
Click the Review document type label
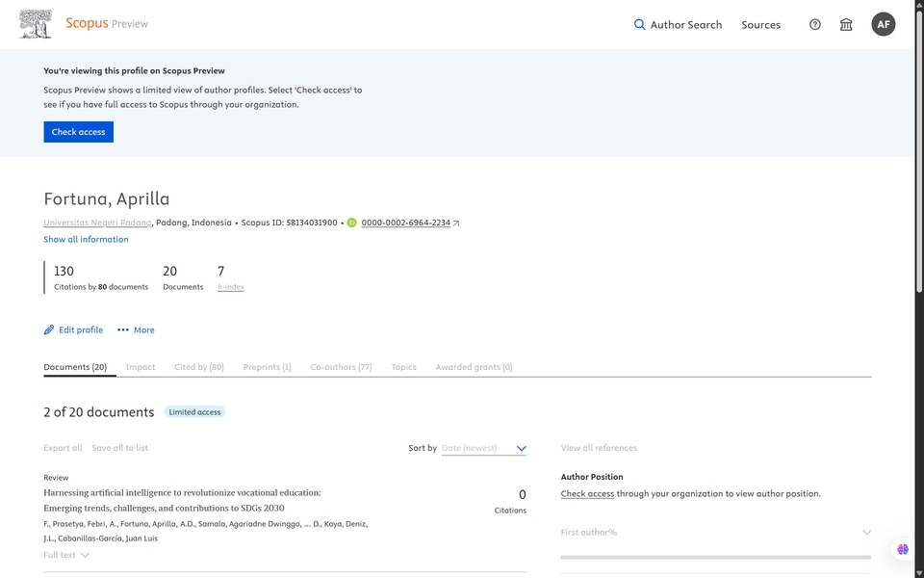pos(56,478)
